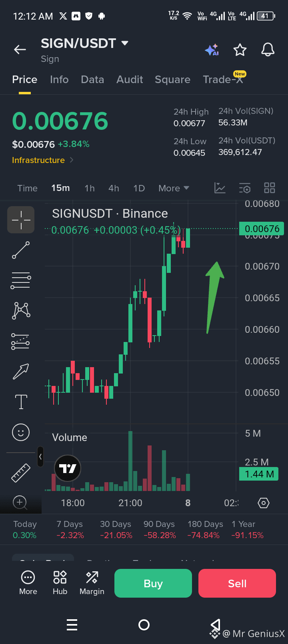Screen dimensions: 288x644
Task: Open the More menu at bottom
Action: [x=28, y=583]
